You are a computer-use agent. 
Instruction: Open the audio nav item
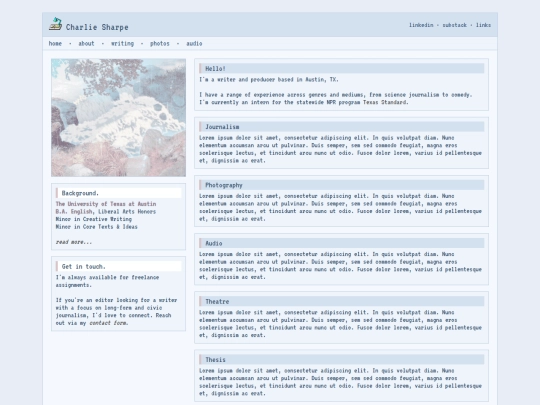(x=194, y=43)
